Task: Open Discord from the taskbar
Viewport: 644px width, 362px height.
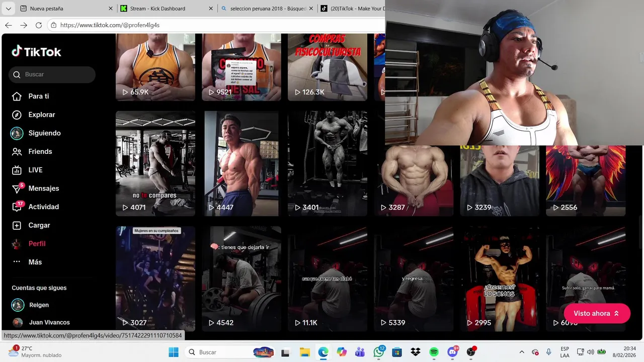Action: point(453,352)
